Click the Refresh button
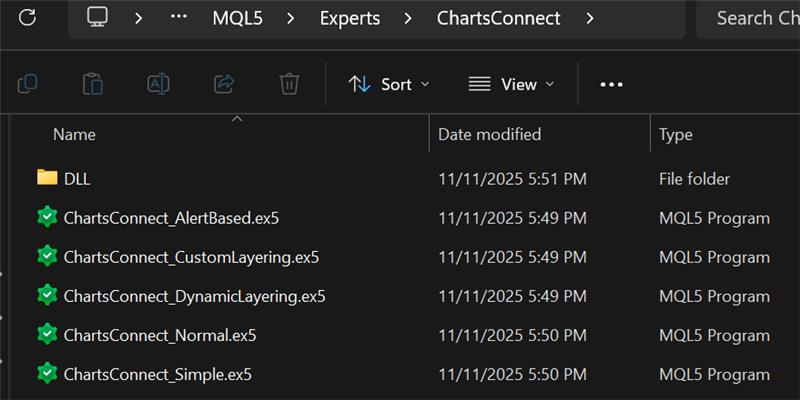 coord(27,17)
